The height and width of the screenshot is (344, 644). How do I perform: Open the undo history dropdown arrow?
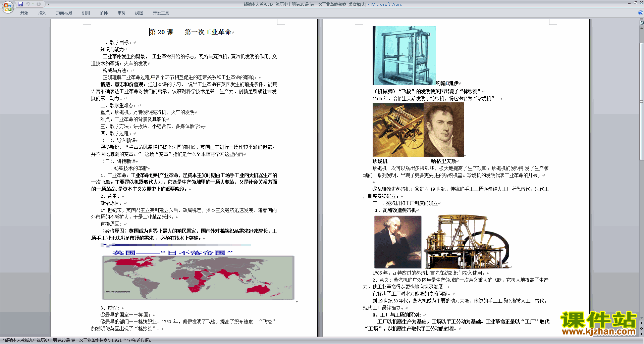click(x=33, y=4)
